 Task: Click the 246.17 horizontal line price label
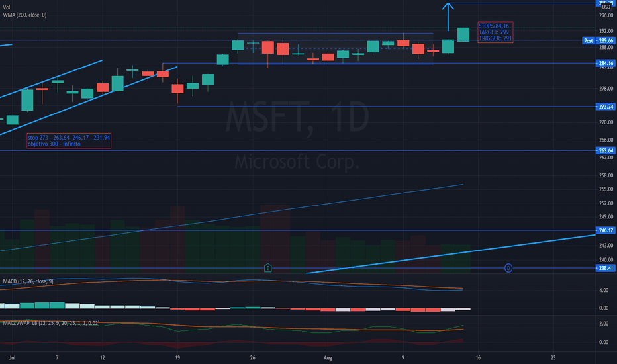(606, 230)
